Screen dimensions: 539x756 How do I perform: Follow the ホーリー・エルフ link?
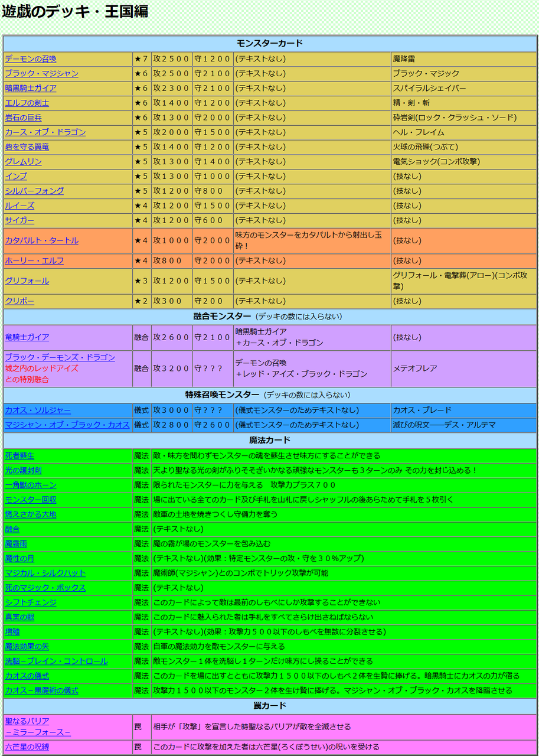tap(34, 261)
